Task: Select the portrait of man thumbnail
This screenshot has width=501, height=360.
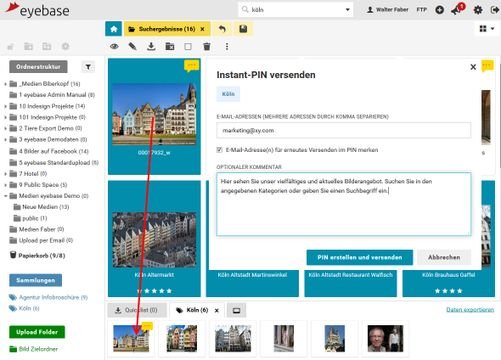Action: pos(385,339)
